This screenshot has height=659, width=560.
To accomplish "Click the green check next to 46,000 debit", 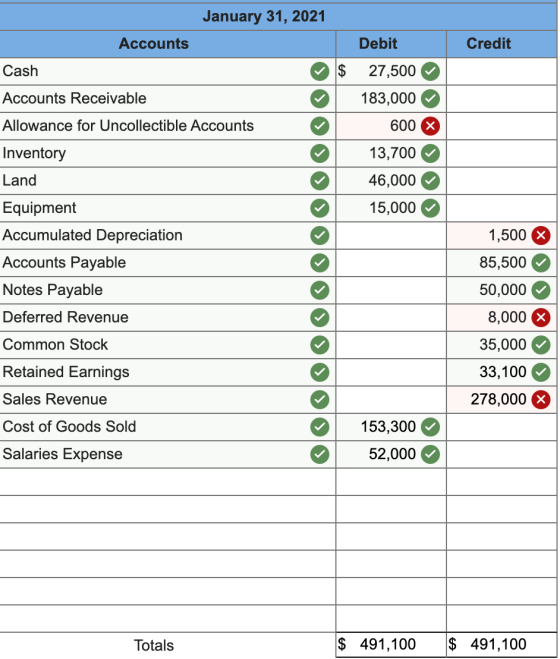I will [430, 180].
